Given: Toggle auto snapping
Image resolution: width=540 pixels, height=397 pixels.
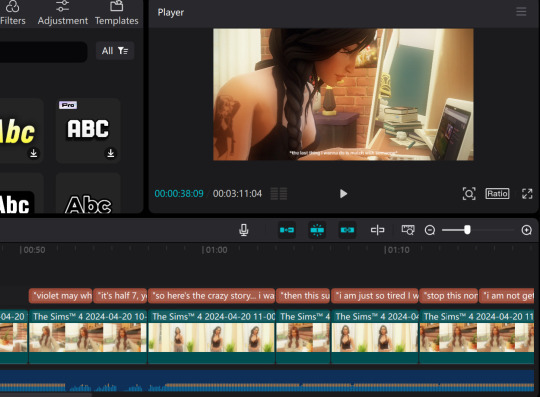Looking at the screenshot, I should pos(317,230).
